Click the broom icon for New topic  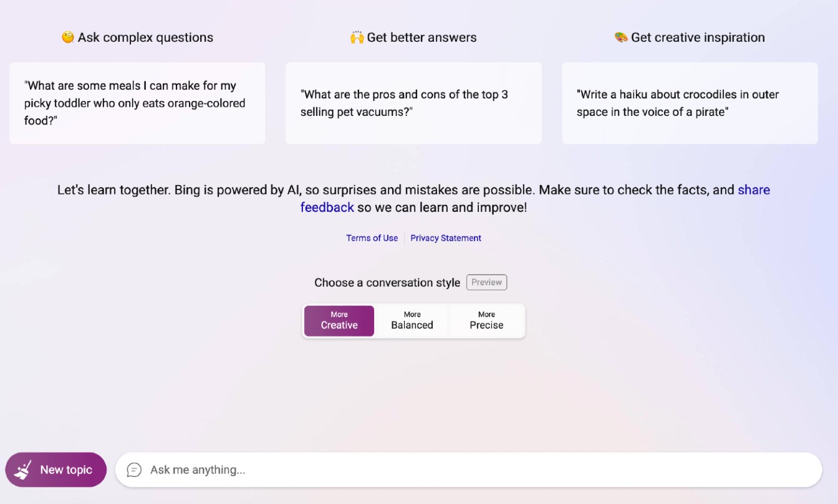pos(24,470)
